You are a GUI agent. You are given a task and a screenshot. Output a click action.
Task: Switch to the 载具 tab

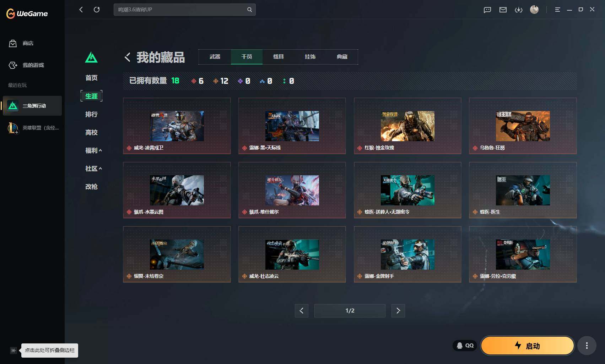pos(279,57)
